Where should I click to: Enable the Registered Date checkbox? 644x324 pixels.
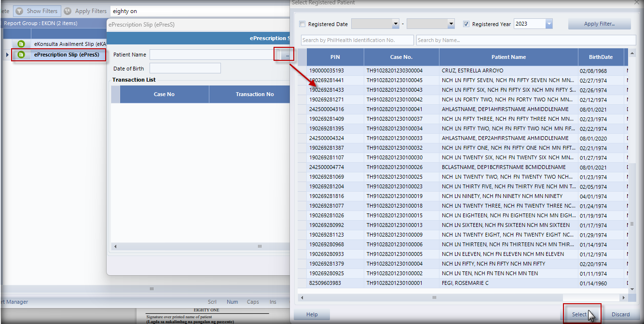point(302,24)
